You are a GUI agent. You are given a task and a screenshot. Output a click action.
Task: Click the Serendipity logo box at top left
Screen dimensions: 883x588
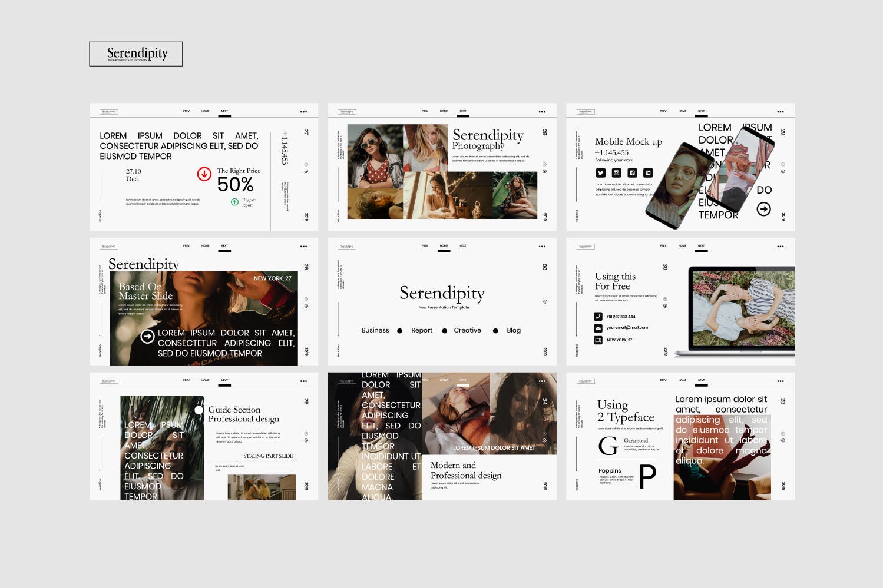[136, 54]
